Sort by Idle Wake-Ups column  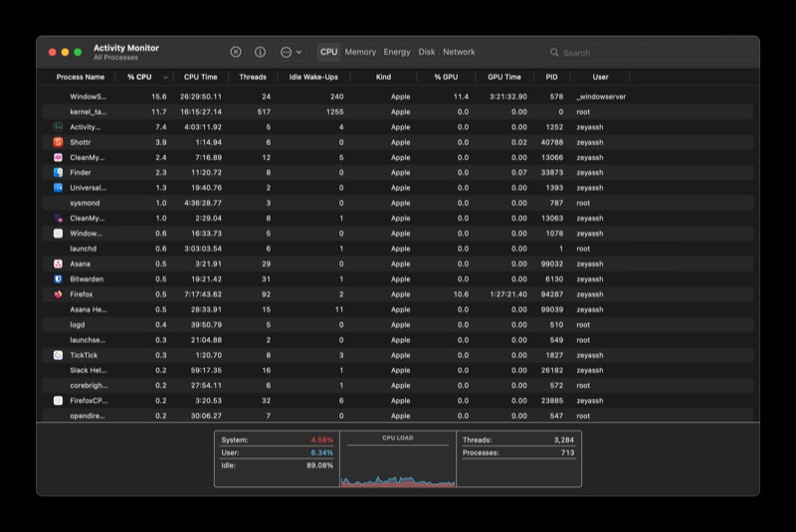coord(313,78)
